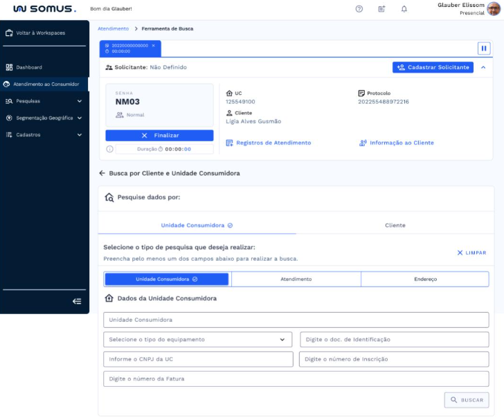Select the Unidade Consumidora search type toggle

click(x=166, y=279)
